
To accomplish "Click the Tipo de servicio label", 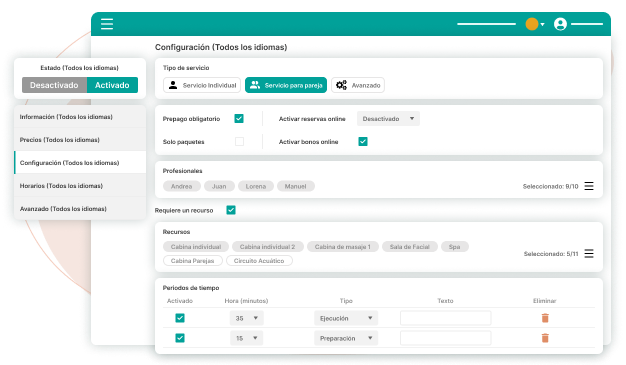I will pos(186,68).
